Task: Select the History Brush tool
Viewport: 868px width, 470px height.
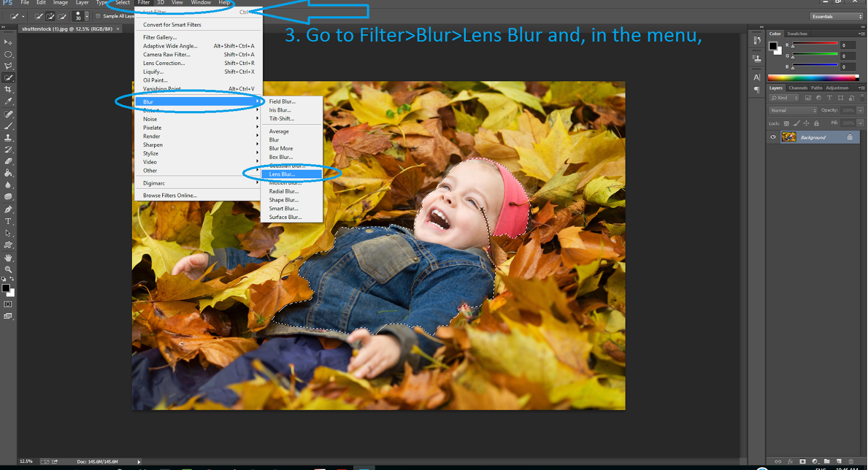Action: pyautogui.click(x=8, y=150)
